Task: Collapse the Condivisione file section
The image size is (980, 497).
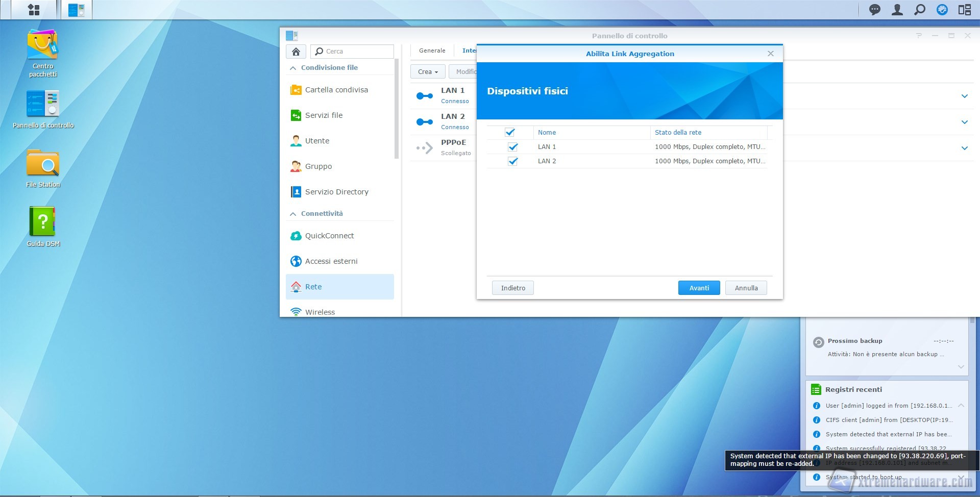Action: coord(293,68)
